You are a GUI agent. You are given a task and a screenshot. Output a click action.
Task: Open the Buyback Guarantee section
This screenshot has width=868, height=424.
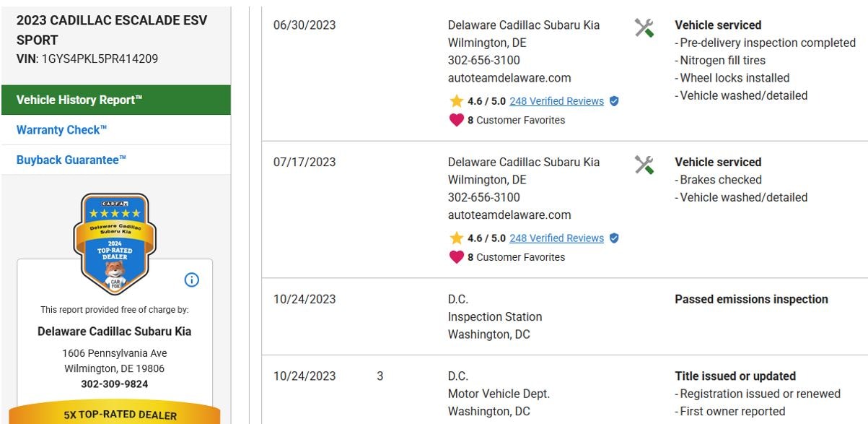71,160
